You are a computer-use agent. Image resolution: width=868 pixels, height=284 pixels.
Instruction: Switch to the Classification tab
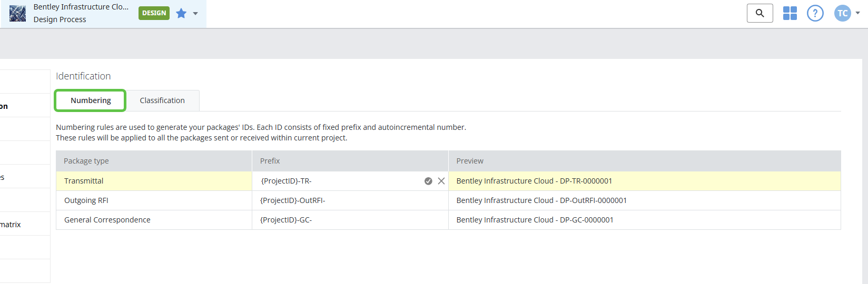pos(162,100)
